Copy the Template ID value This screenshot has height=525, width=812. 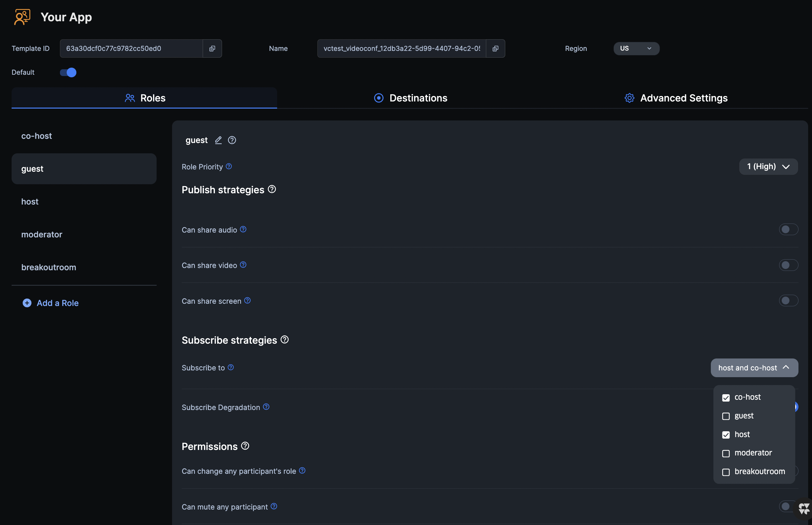point(212,48)
